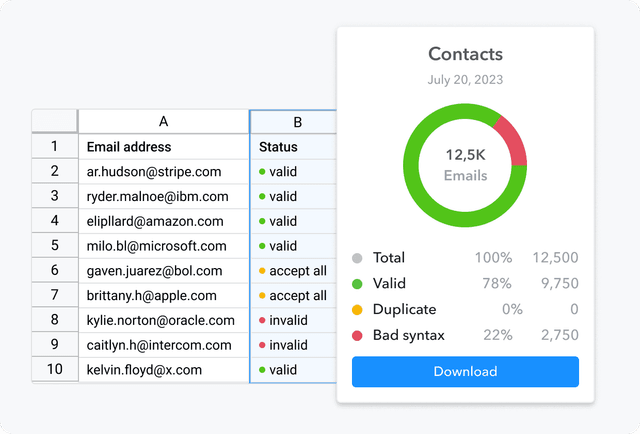Click valid status for ryder.malnoe@ibm.com

[x=293, y=196]
